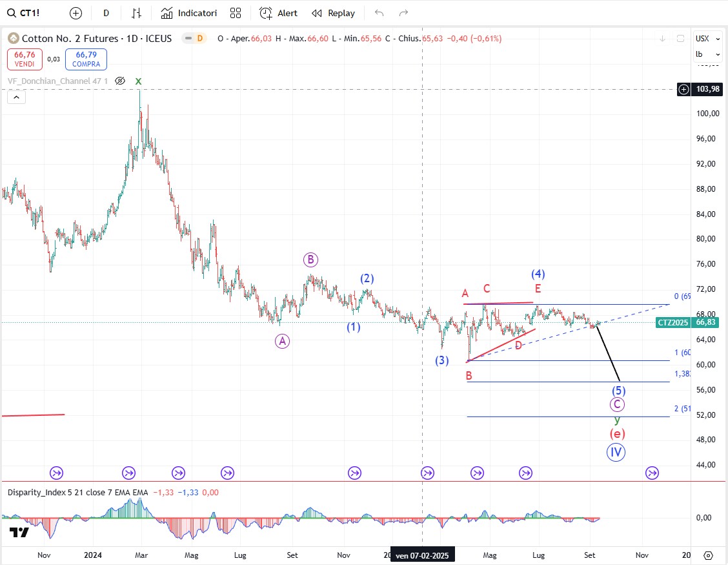
Task: Click the contract roll marker near Nov 2025
Action: (652, 473)
